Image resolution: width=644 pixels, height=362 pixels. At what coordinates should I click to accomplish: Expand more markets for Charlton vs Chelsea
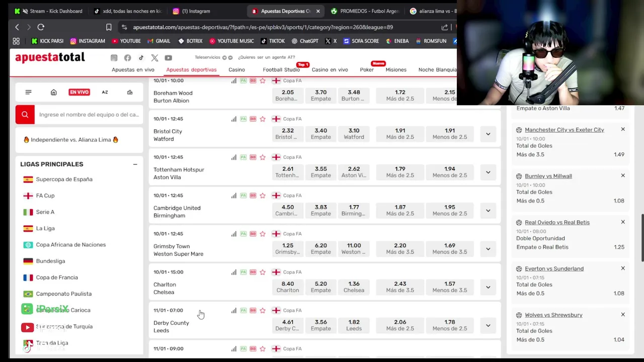pyautogui.click(x=488, y=287)
